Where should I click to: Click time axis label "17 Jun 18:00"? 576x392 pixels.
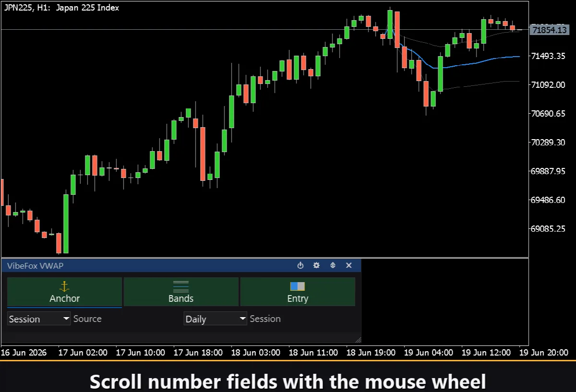(x=198, y=353)
